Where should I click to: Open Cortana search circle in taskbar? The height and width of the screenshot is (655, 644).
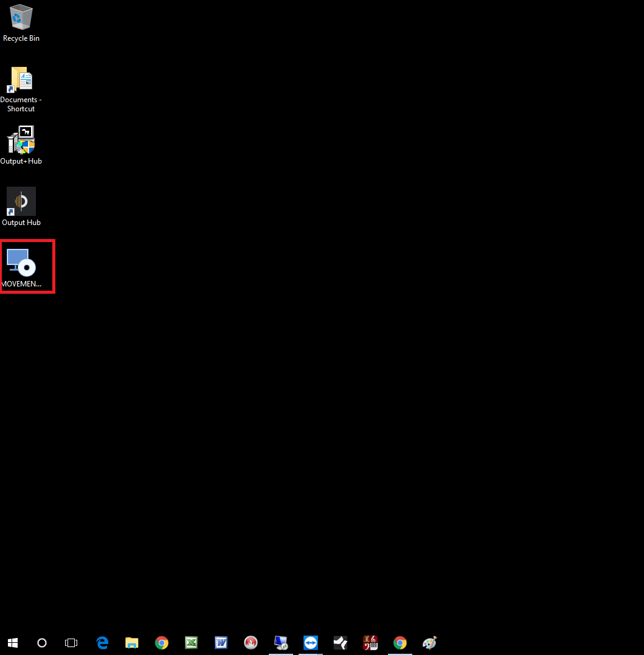coord(42,642)
